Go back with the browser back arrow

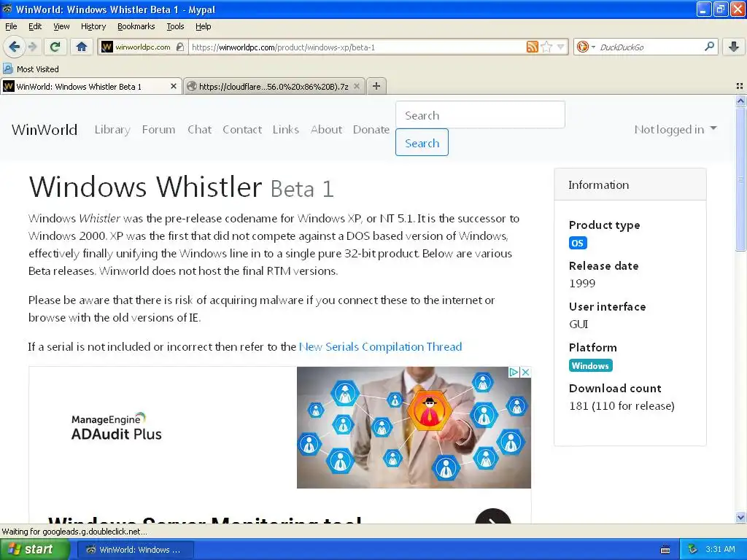point(15,47)
